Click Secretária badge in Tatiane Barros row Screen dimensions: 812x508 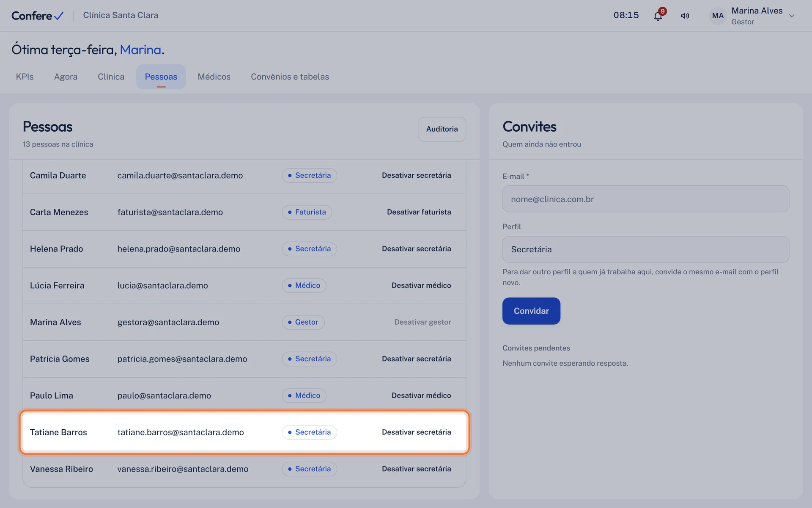click(x=309, y=432)
